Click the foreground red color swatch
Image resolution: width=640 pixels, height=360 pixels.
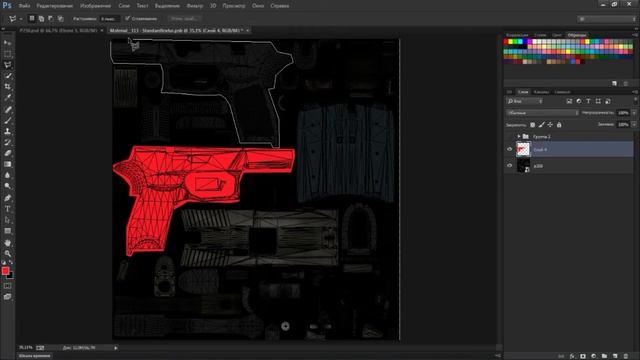tap(5, 271)
